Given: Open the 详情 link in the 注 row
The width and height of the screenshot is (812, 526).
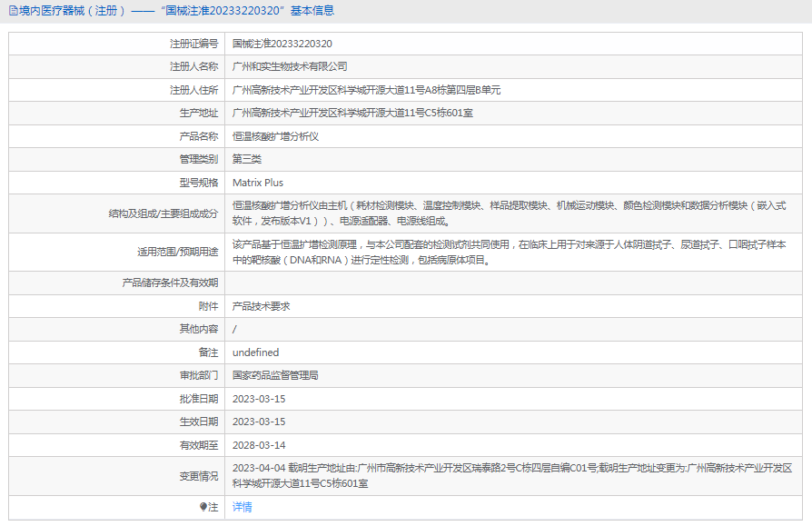Looking at the screenshot, I should [242, 507].
